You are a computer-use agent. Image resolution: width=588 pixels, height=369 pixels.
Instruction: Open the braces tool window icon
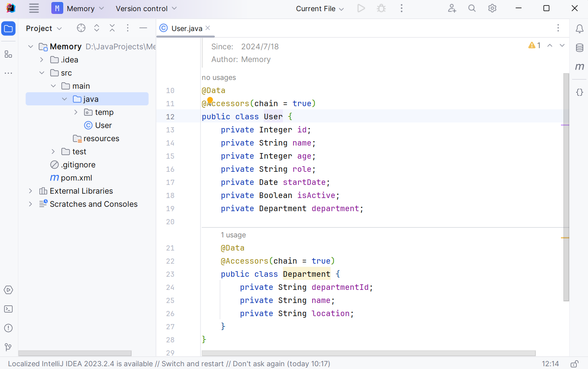click(x=580, y=92)
